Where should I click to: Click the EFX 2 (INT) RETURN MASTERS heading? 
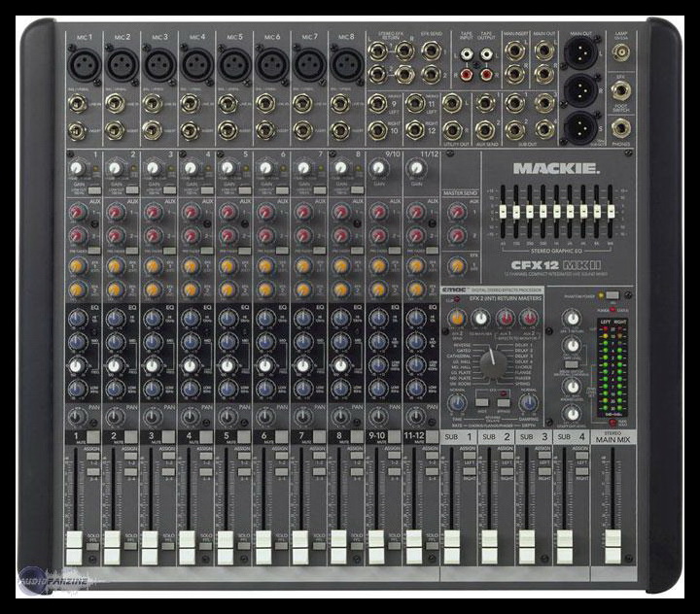(x=505, y=298)
